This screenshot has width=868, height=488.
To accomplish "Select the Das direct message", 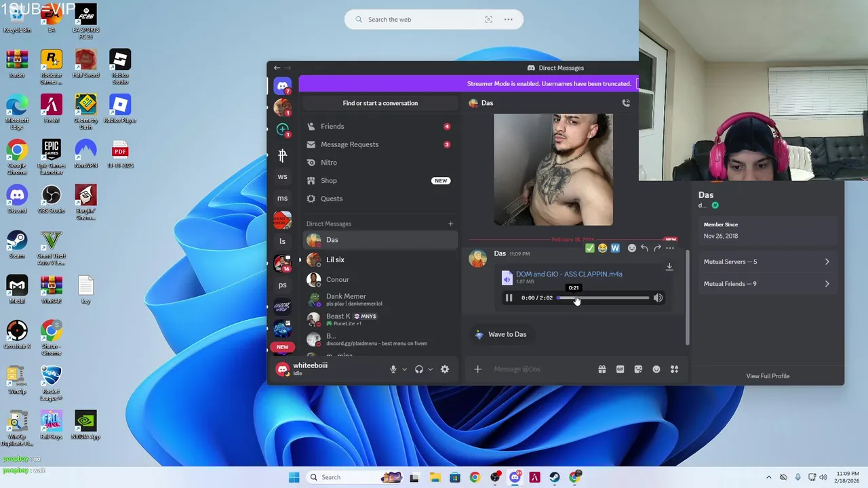I will point(380,240).
